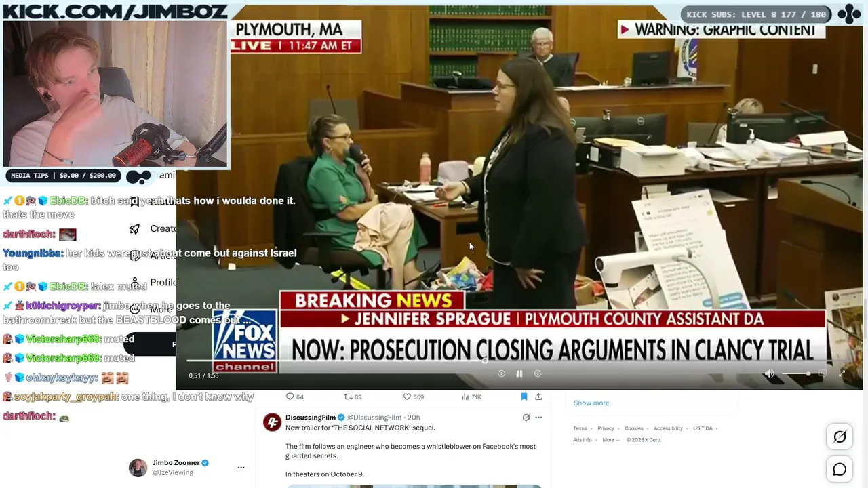Open the Accessibility footer link

coord(668,428)
